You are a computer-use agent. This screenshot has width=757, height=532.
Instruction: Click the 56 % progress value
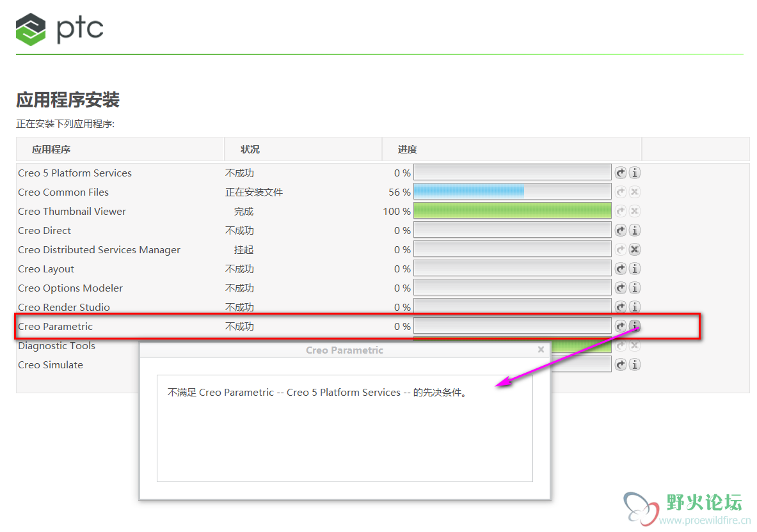400,192
